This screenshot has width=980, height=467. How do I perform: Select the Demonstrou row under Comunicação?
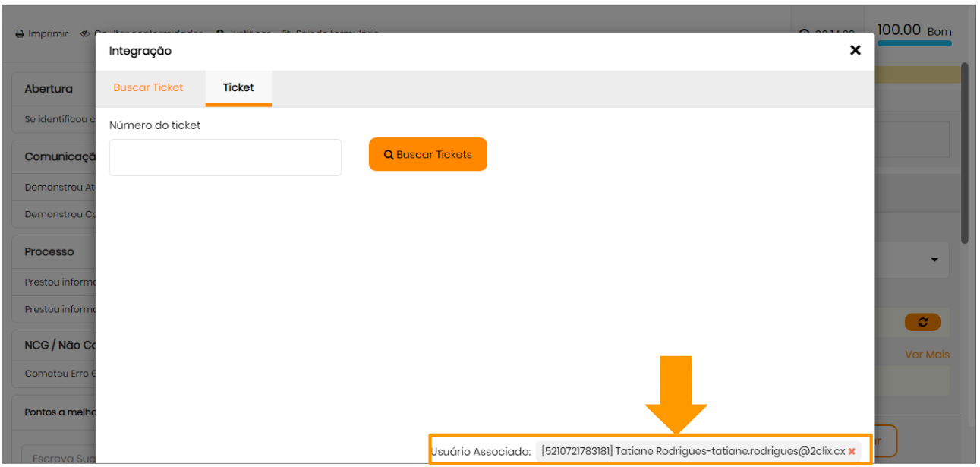pos(59,187)
